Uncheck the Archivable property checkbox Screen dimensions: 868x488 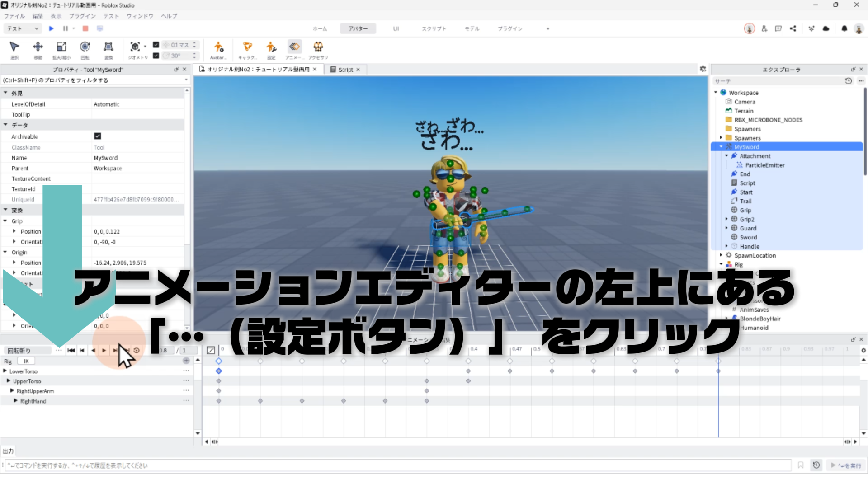pyautogui.click(x=98, y=136)
